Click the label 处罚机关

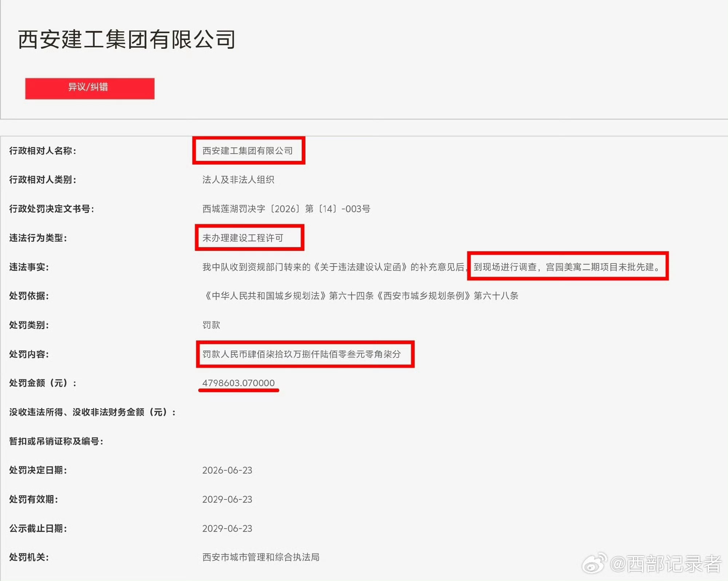pos(29,557)
